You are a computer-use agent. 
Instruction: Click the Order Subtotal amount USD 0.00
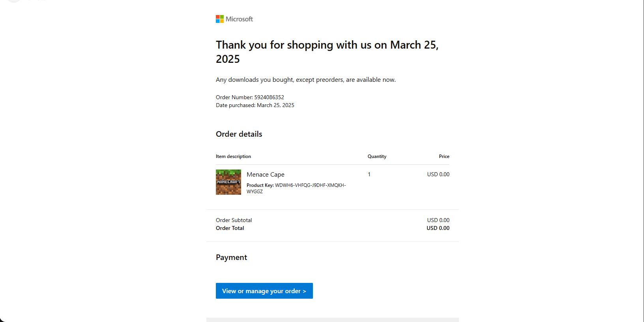(438, 220)
